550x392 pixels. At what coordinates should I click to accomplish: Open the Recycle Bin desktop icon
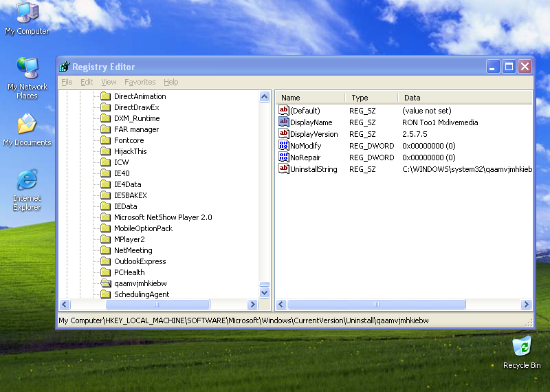click(522, 352)
